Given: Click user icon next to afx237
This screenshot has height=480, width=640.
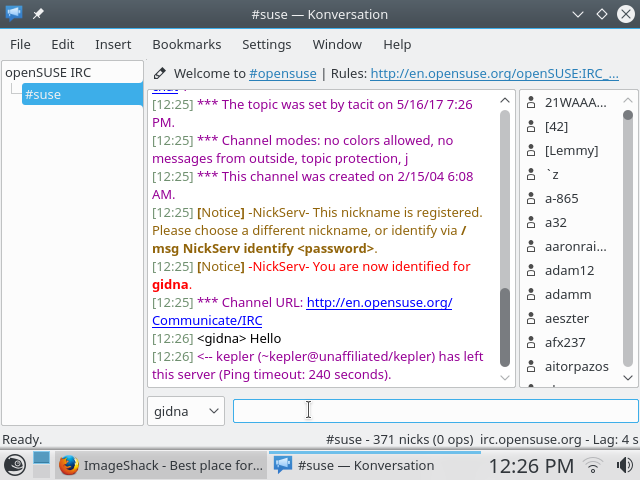Looking at the screenshot, I should click(x=531, y=342).
